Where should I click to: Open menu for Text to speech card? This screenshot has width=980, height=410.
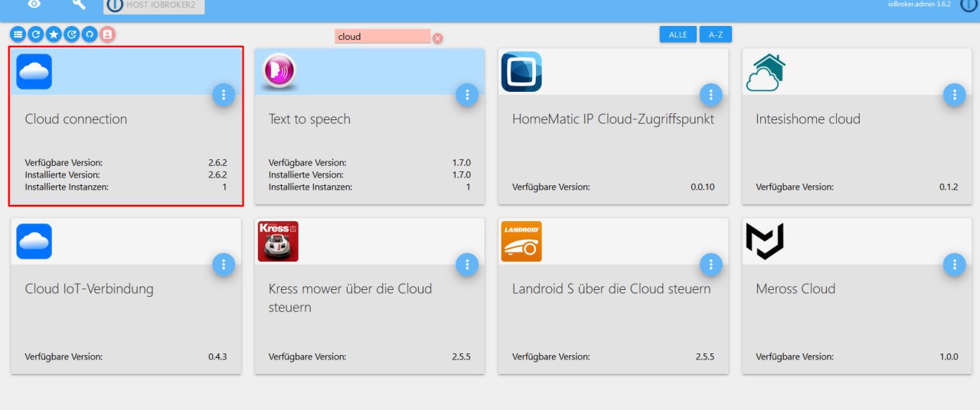(x=467, y=95)
